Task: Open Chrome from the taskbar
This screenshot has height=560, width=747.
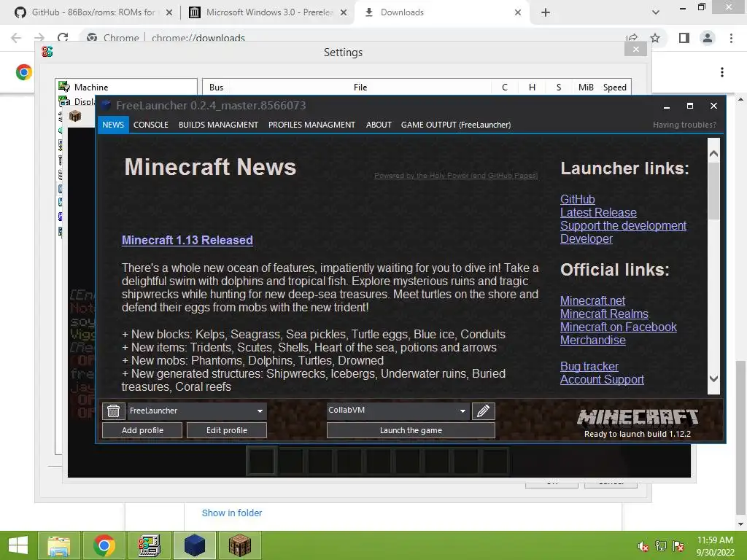Action: click(x=104, y=545)
